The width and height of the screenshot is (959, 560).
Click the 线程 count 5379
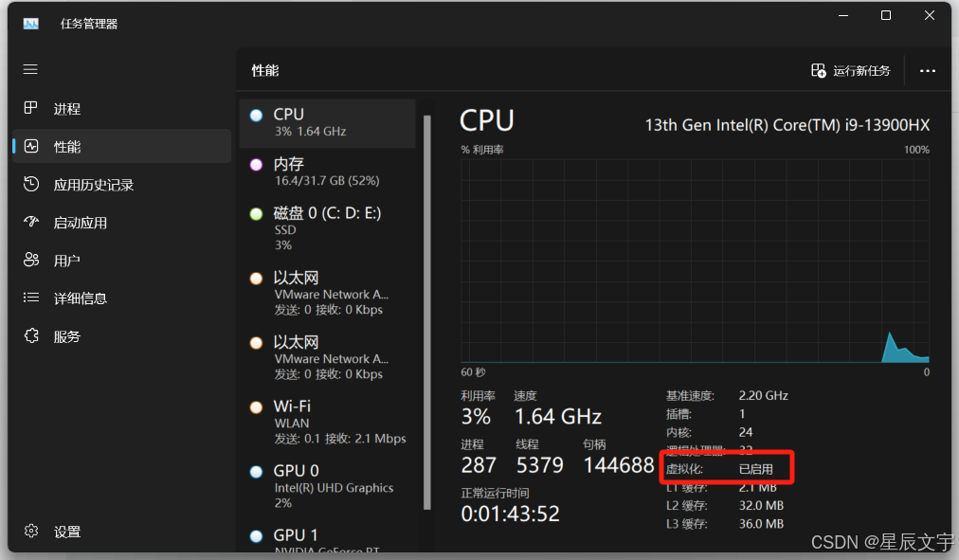tap(539, 465)
